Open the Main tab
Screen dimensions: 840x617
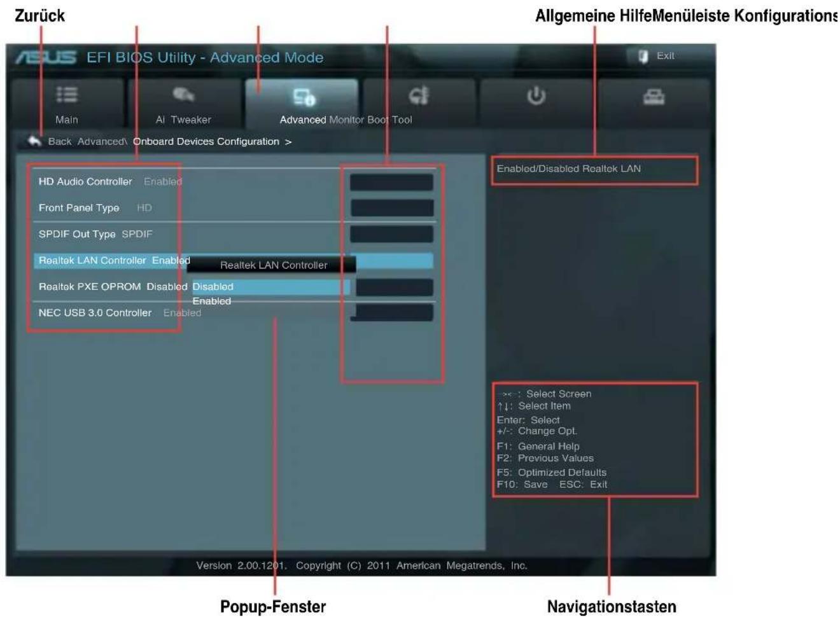click(67, 104)
